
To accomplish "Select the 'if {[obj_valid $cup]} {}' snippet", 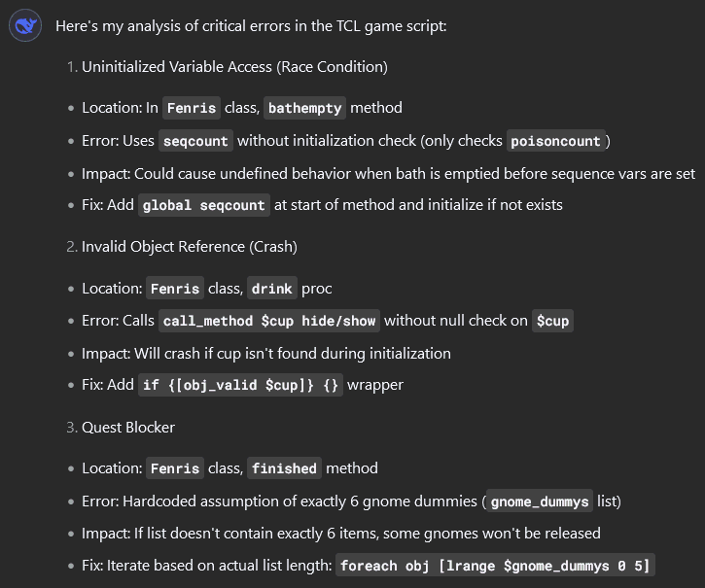I will coord(241,385).
